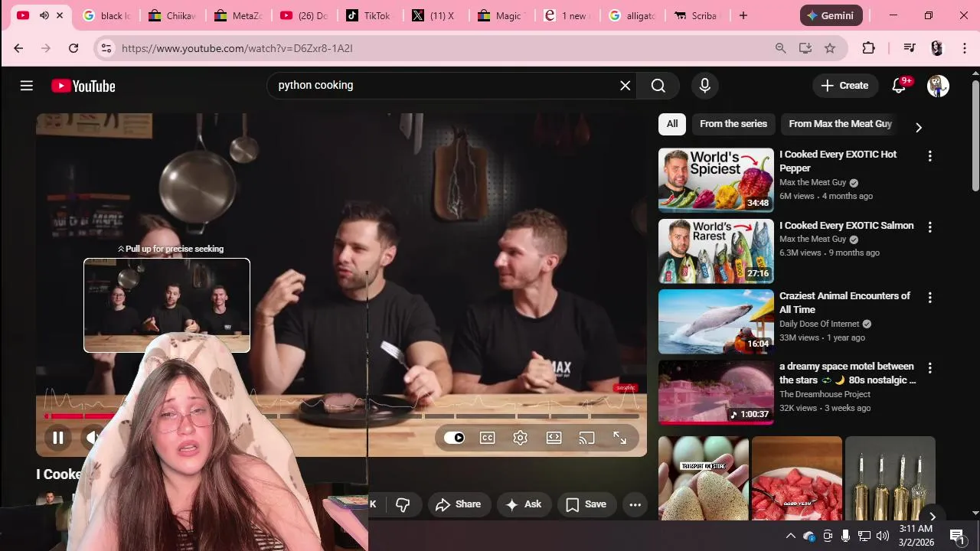The image size is (980, 551).
Task: Open YouTube notifications bell
Action: tap(900, 86)
